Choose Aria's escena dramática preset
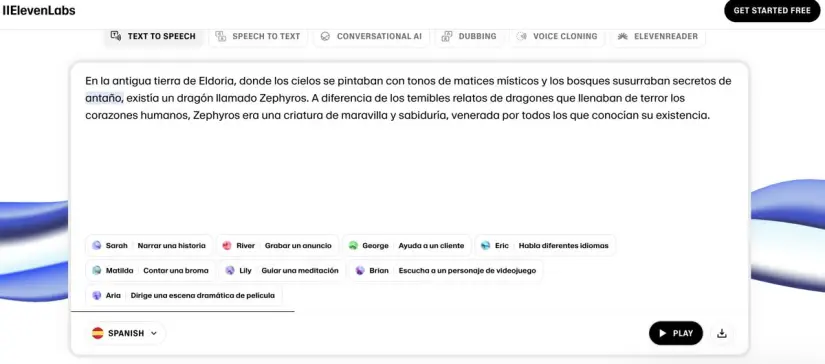Screen dimensions: 825x364 184,296
